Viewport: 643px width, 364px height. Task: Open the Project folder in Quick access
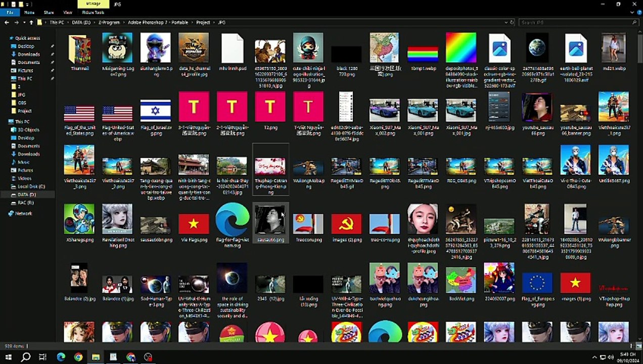(x=24, y=111)
